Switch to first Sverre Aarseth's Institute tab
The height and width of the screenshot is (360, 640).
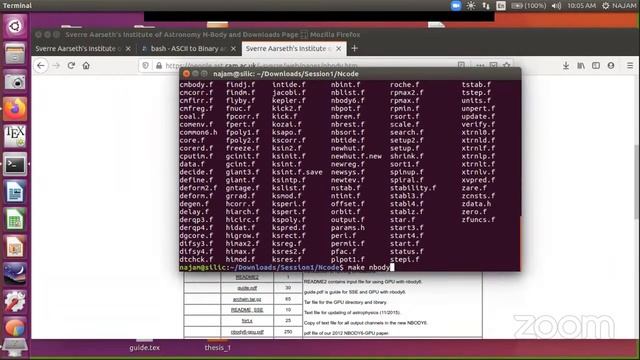pos(78,49)
